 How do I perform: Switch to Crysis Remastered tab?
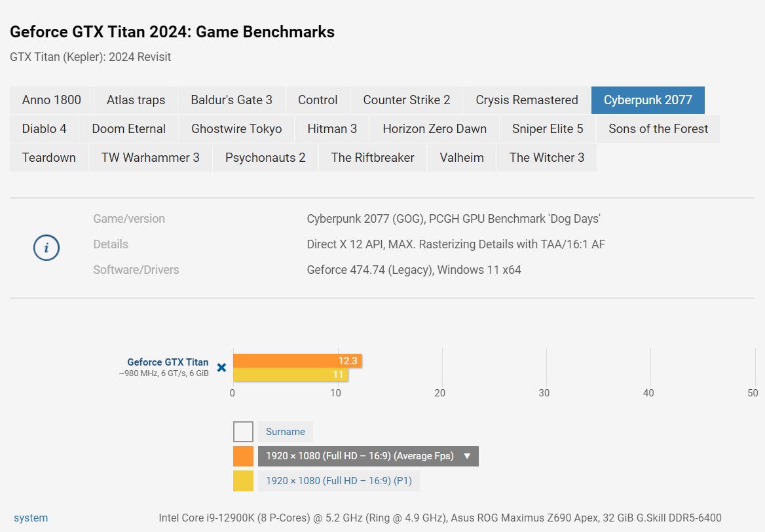tap(527, 100)
